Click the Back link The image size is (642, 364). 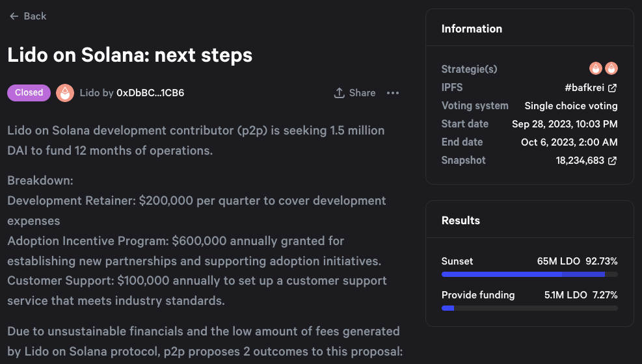(35, 16)
